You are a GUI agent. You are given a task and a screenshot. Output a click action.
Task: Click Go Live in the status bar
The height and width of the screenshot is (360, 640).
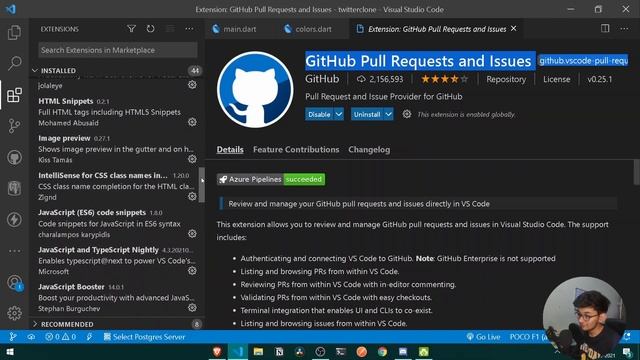[x=483, y=337]
